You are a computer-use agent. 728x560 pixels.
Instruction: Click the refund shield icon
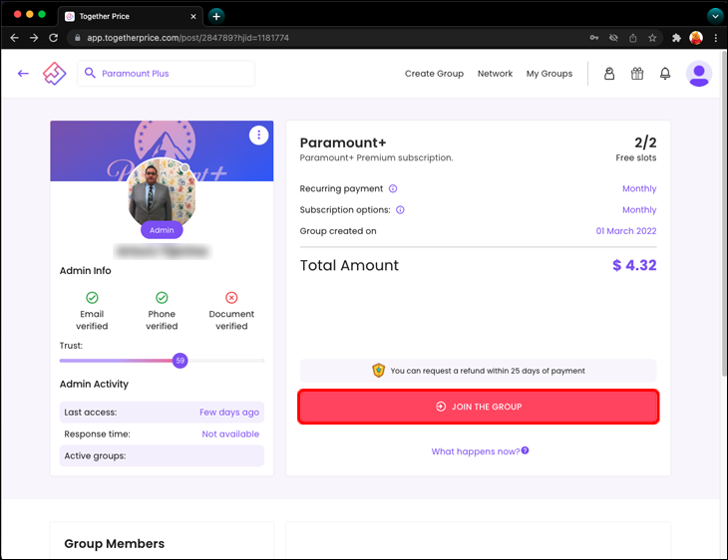pyautogui.click(x=378, y=371)
